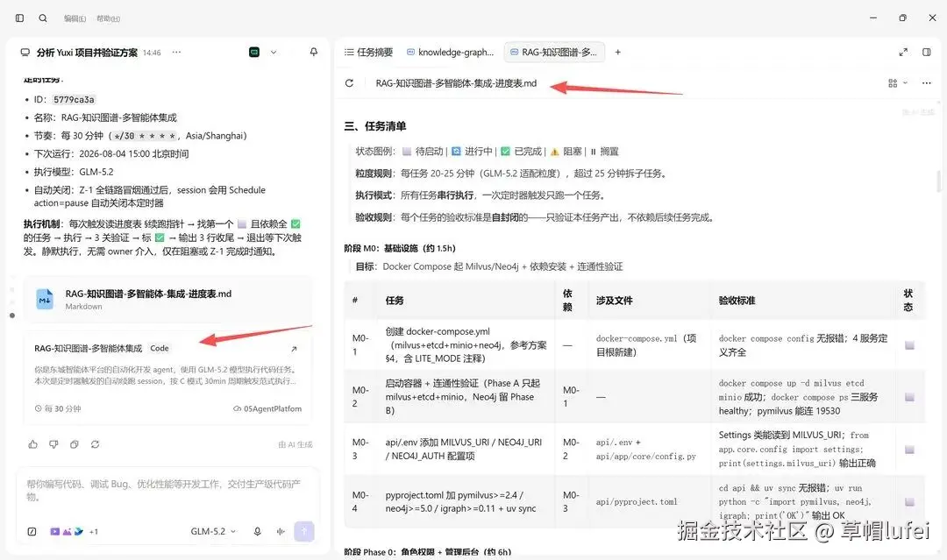
Task: Click the 验收标准 column header
Action: [x=737, y=301]
